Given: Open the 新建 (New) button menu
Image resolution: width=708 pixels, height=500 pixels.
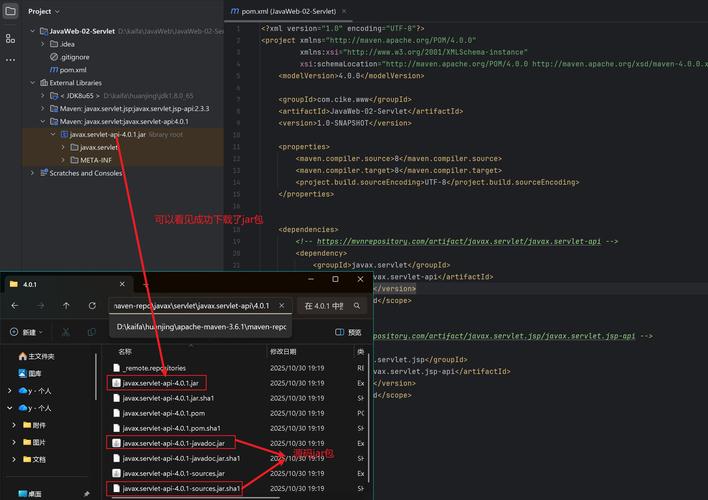Looking at the screenshot, I should coord(28,332).
